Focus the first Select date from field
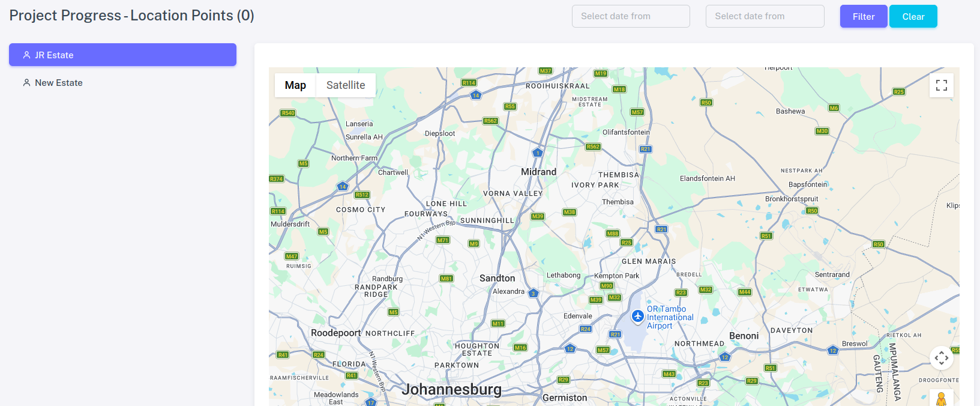This screenshot has width=980, height=406. pos(631,16)
